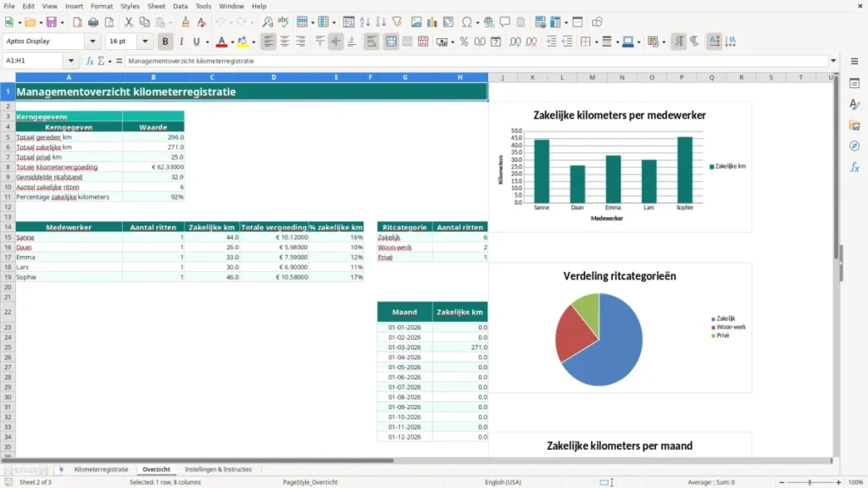The height and width of the screenshot is (488, 868).
Task: Open Find and Replace
Action: coord(267,22)
